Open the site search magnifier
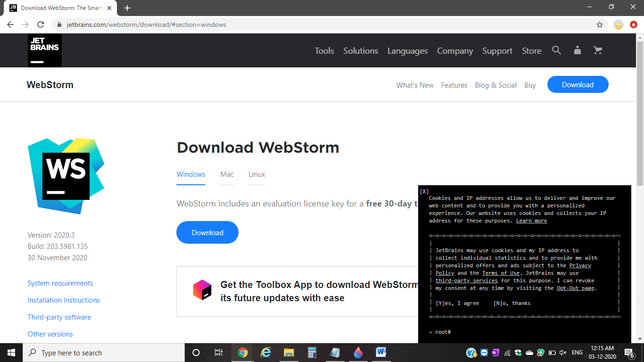 (556, 50)
